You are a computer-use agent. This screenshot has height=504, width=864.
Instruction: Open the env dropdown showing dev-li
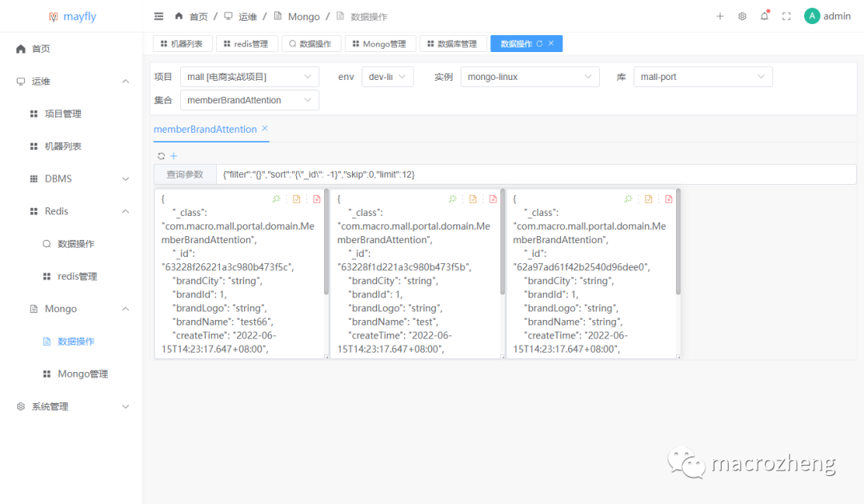tap(387, 76)
